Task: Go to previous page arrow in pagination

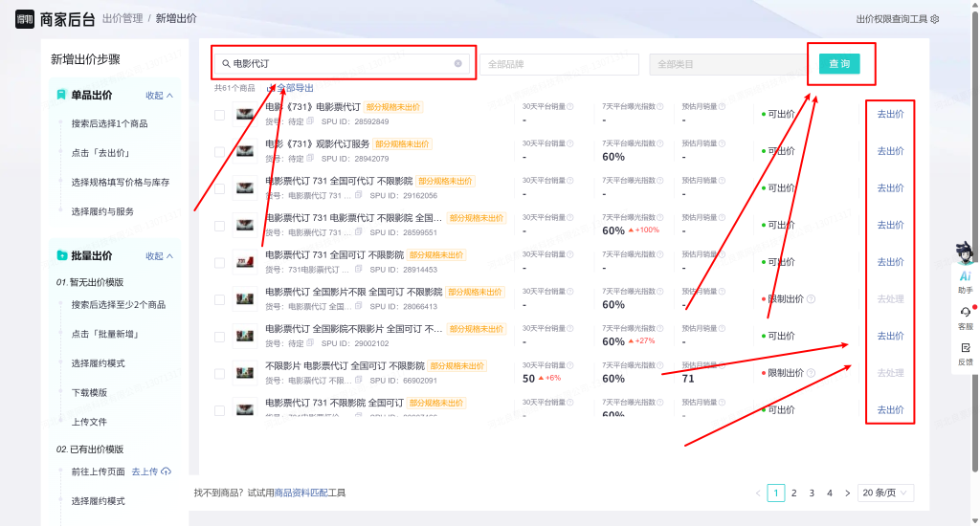Action: 758,493
